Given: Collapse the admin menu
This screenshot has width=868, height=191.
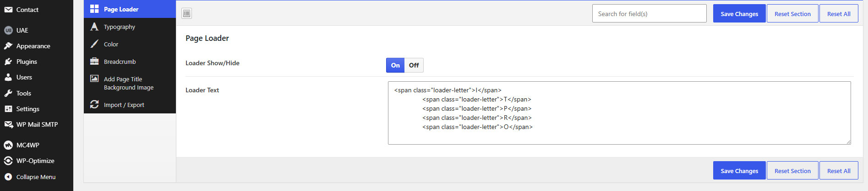Looking at the screenshot, I should (36, 177).
